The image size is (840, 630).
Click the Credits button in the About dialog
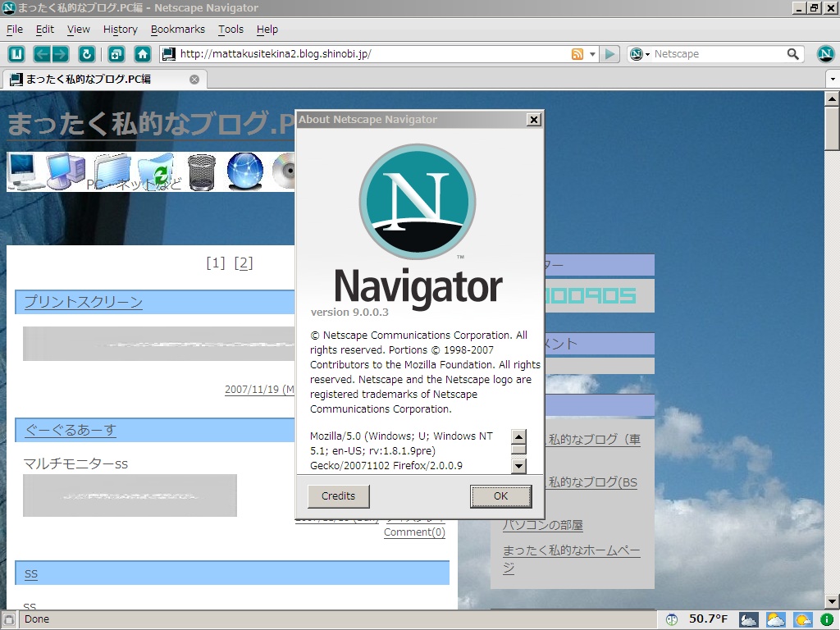click(338, 496)
